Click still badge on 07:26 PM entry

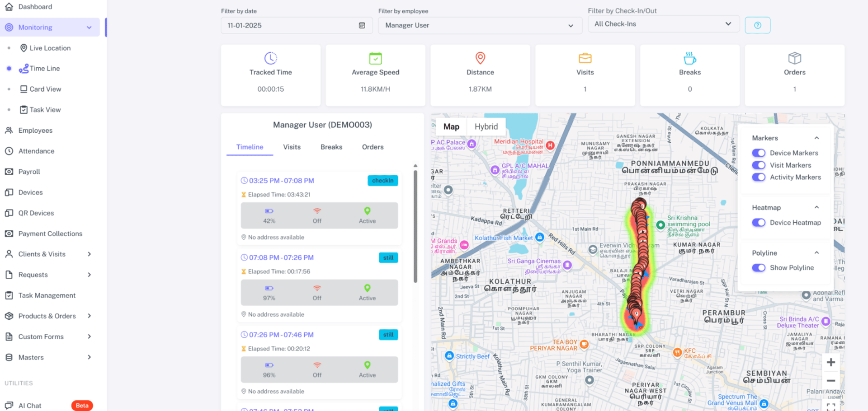388,335
